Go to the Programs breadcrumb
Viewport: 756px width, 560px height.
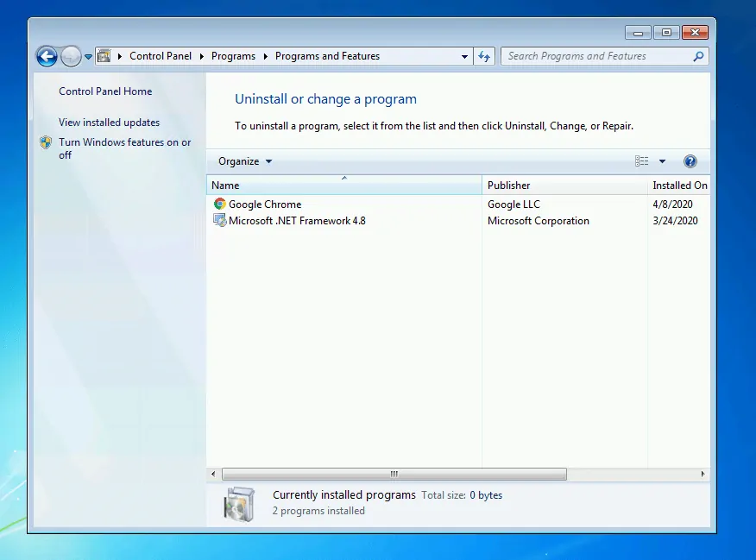[x=233, y=55]
